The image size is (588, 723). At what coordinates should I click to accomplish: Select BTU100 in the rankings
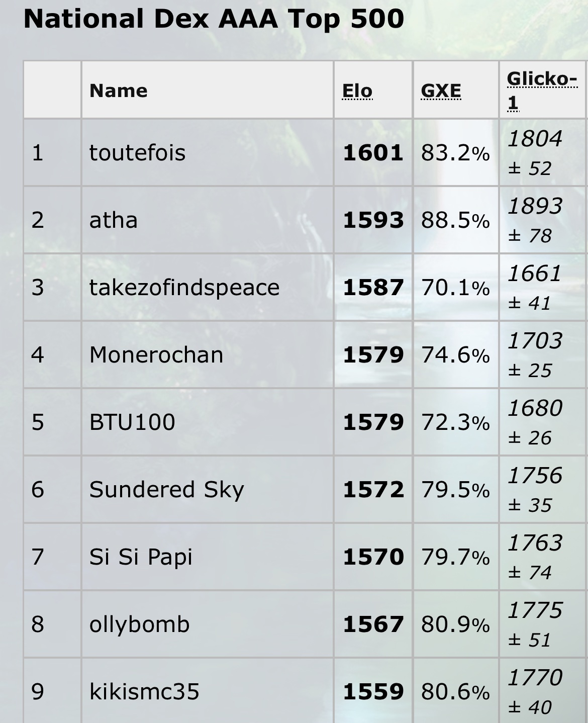point(132,422)
